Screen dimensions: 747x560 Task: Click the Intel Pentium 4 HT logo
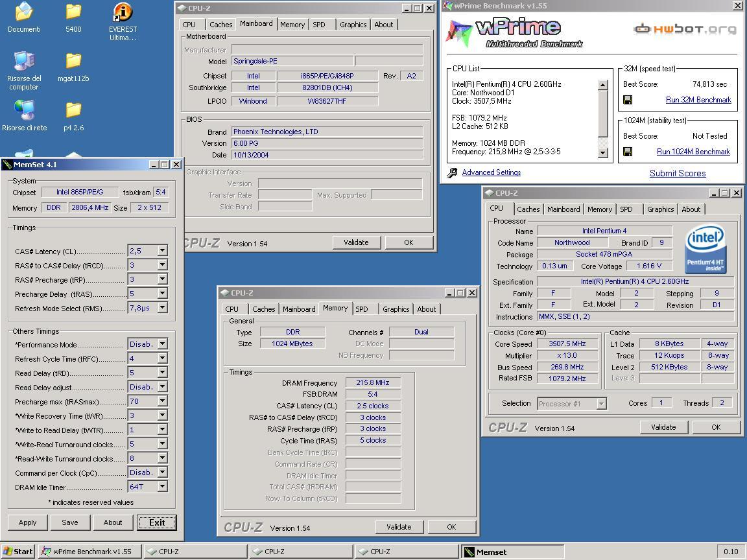705,249
